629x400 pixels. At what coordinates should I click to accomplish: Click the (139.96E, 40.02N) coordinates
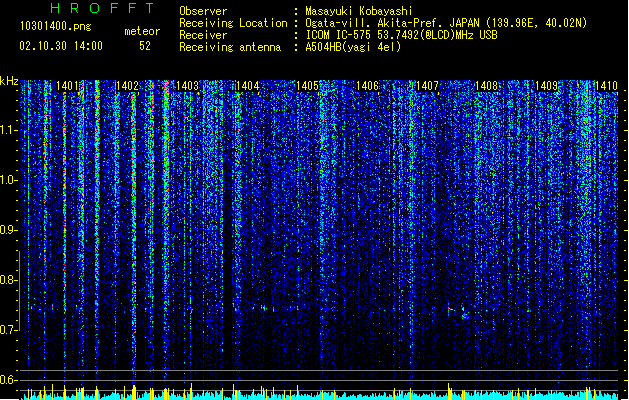pos(535,23)
